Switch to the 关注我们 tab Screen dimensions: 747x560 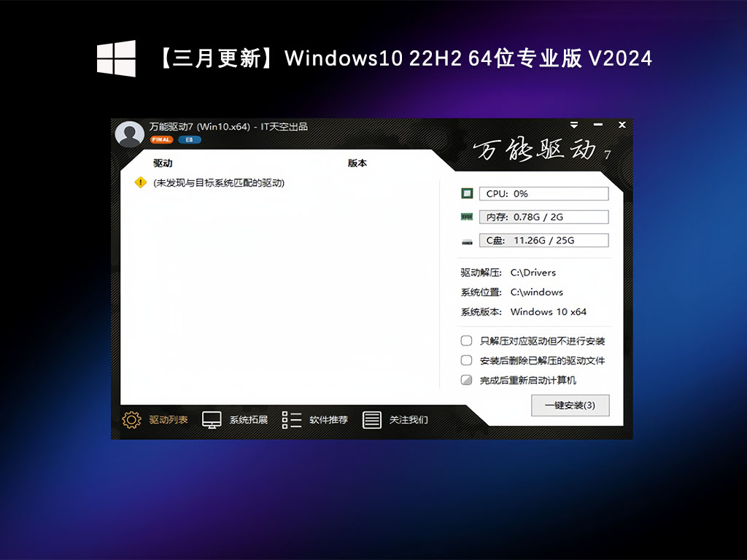[409, 419]
